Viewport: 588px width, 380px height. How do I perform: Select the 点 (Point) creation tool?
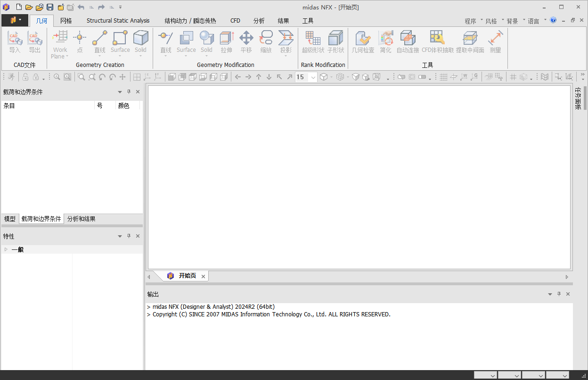point(80,42)
